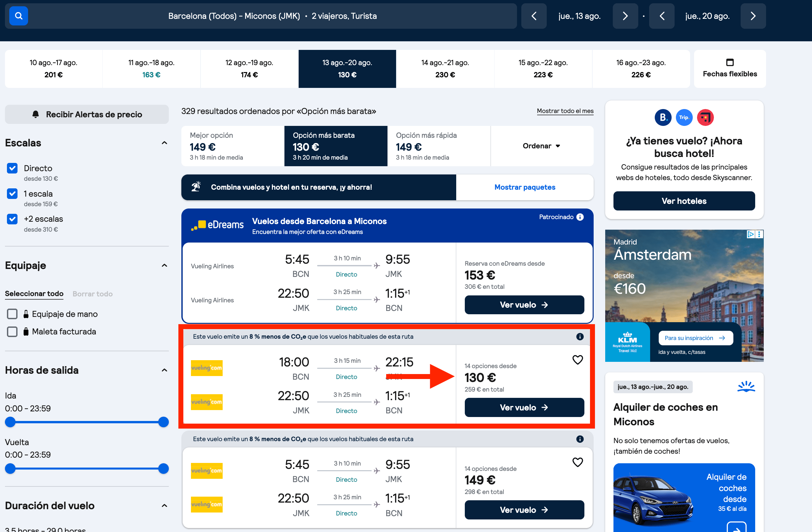Uncheck the 1 escala filter
The image size is (812, 532).
12,194
